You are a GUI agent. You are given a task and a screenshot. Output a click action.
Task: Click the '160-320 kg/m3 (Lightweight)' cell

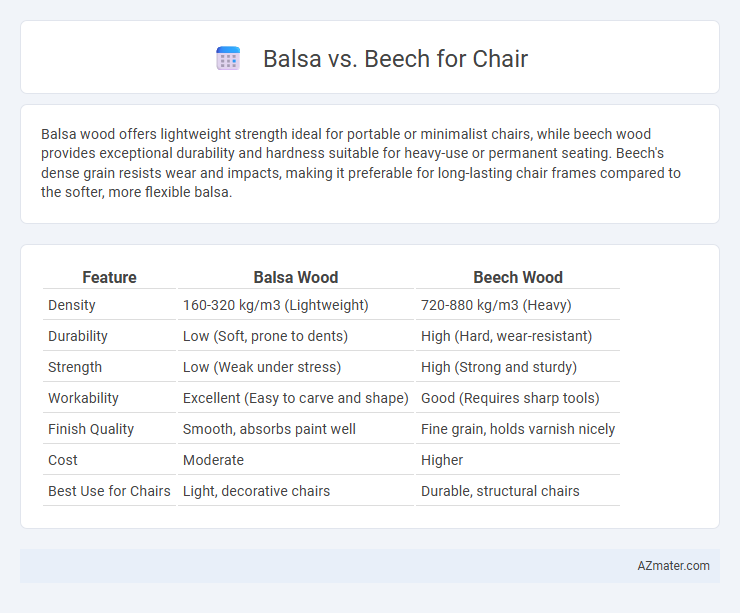[x=296, y=305]
